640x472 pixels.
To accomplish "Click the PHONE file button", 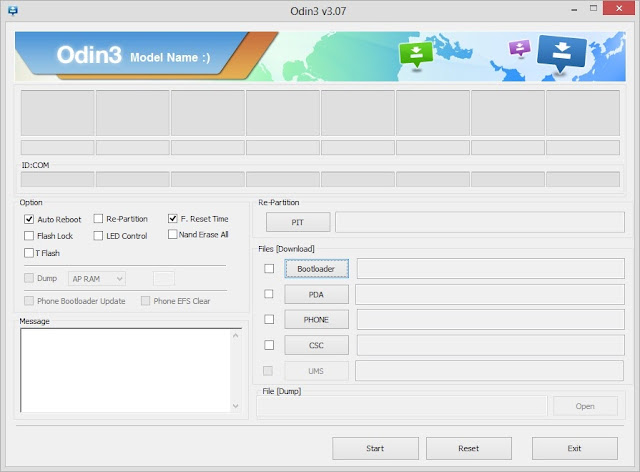I will point(316,320).
